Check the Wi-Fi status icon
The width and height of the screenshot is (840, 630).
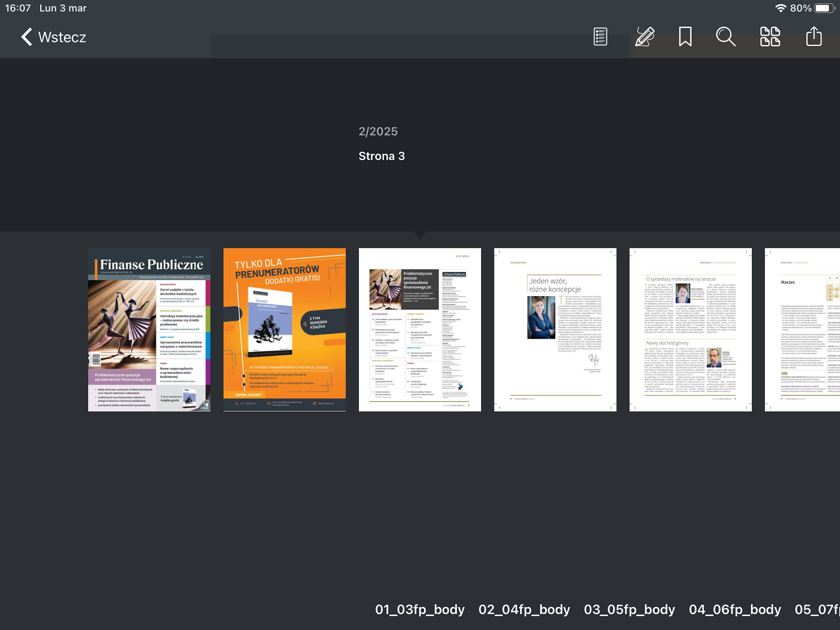coord(780,8)
